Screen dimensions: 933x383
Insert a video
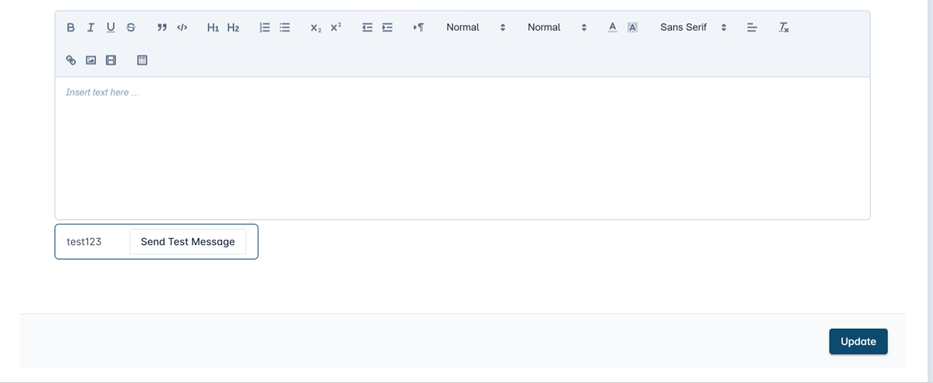pos(111,60)
